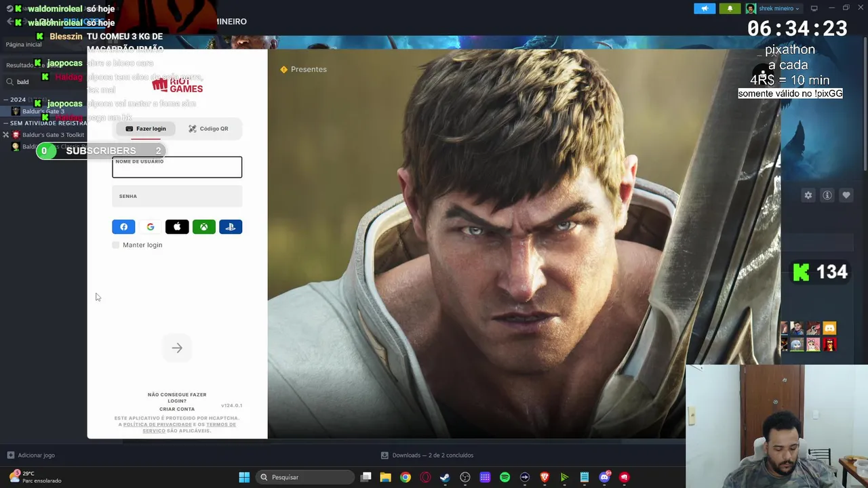Open Spotify from the taskbar
This screenshot has height=488, width=868.
click(505, 477)
